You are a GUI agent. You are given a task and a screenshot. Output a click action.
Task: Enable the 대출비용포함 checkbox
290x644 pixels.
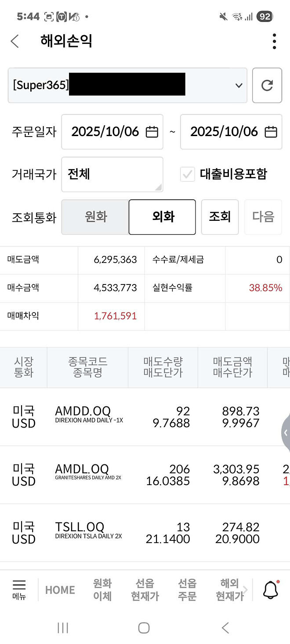[188, 174]
